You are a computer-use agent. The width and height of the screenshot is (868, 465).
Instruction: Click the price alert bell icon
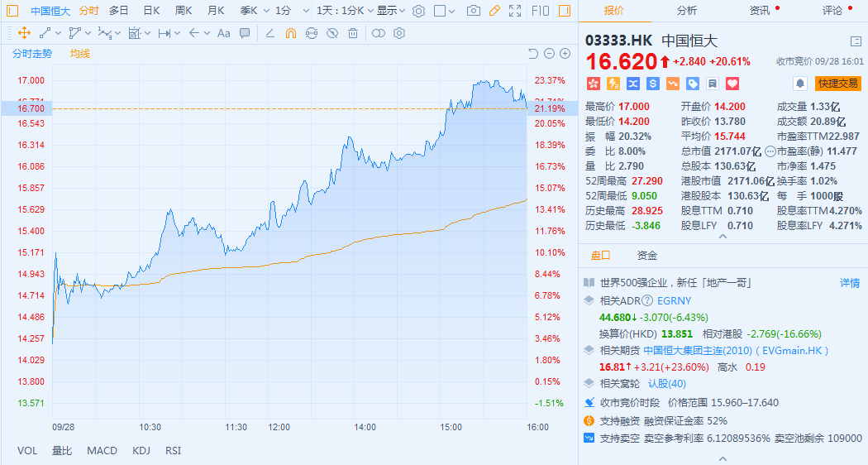(800, 84)
